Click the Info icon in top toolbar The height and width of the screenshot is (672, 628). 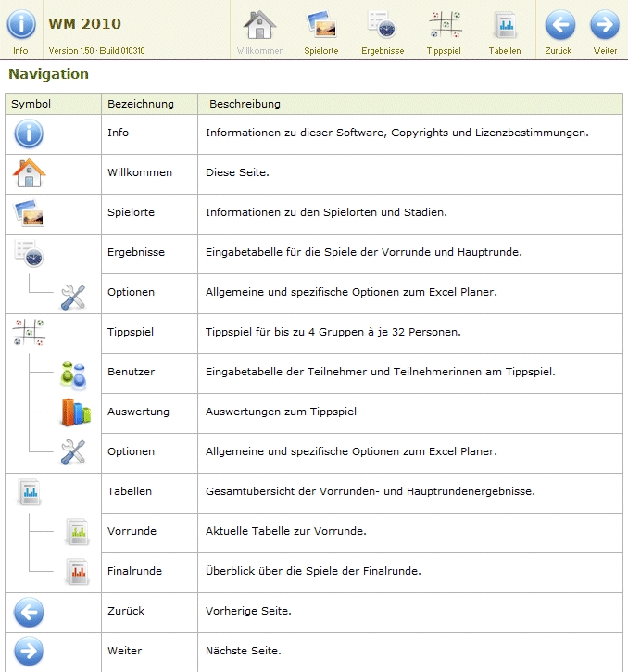[x=20, y=25]
